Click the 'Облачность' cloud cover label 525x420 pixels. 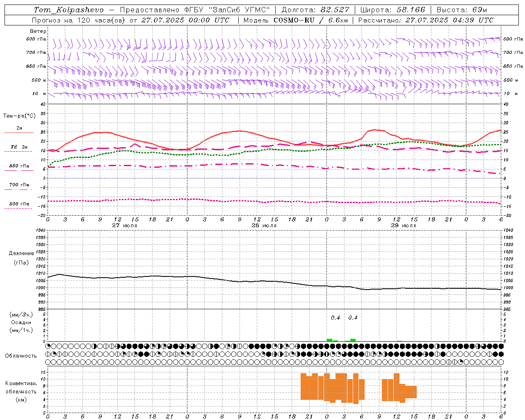21,356
